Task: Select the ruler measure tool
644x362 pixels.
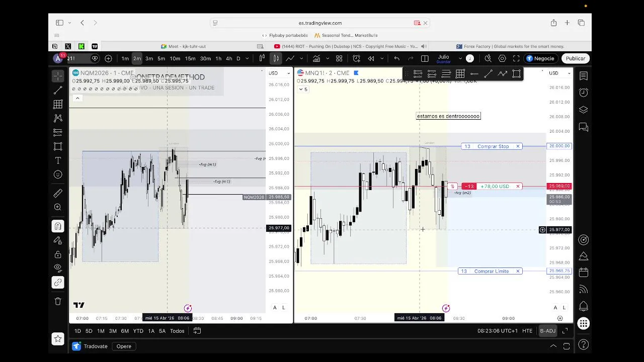Action: (x=58, y=193)
